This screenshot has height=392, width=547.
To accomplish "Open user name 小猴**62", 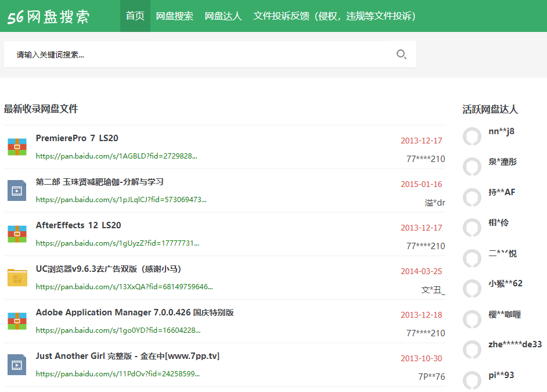I will [x=506, y=283].
